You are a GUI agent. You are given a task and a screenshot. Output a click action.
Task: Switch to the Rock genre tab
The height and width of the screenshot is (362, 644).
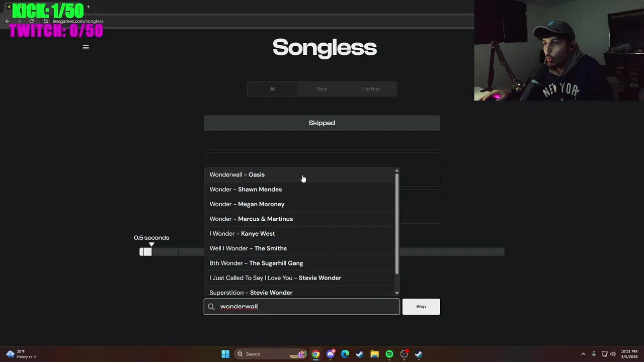click(x=322, y=89)
